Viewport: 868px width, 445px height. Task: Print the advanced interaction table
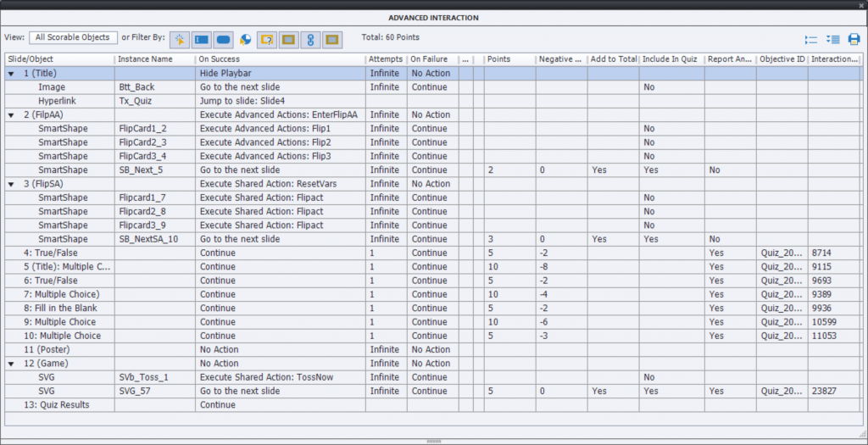[854, 39]
